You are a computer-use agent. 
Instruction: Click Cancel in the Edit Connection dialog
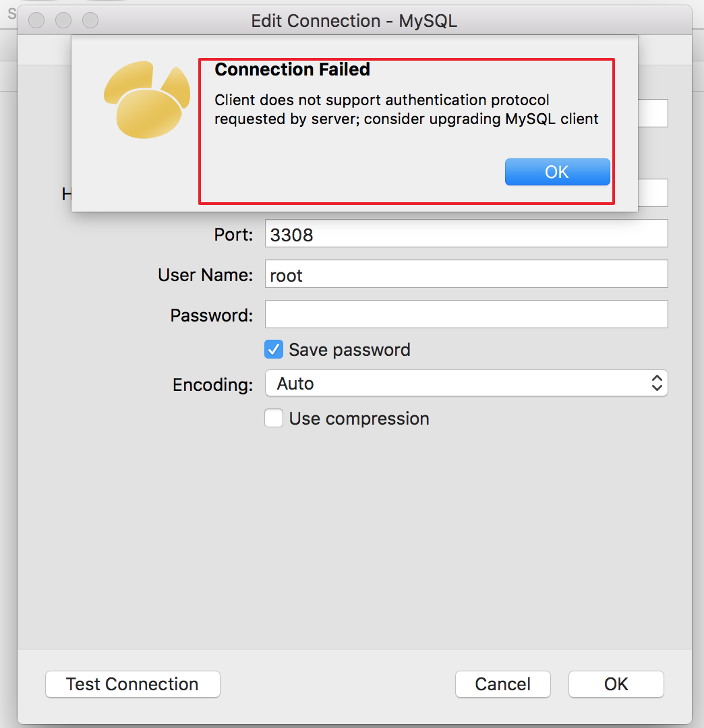[x=502, y=684]
